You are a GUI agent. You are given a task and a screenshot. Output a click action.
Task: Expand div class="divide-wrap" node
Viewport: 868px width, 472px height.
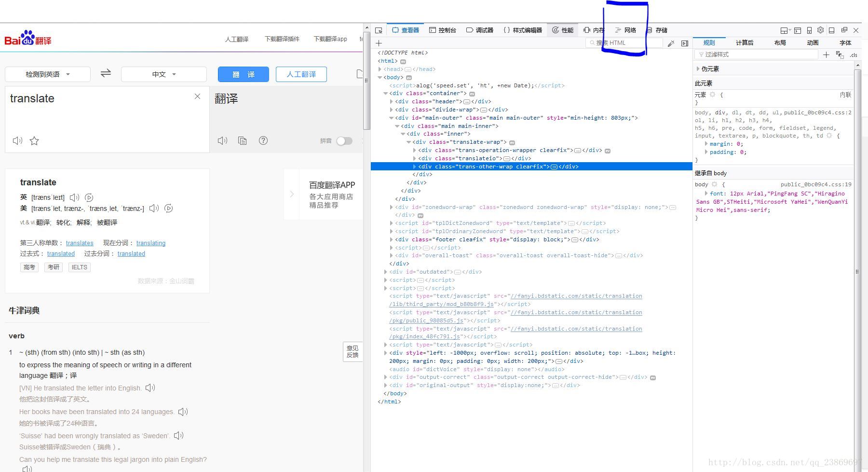(392, 110)
